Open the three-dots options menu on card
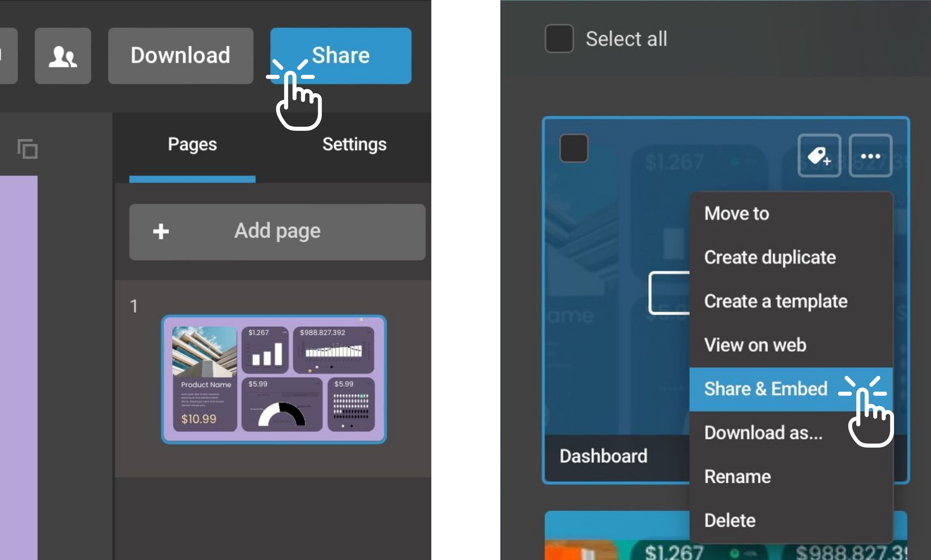This screenshot has width=931, height=560. [x=870, y=156]
